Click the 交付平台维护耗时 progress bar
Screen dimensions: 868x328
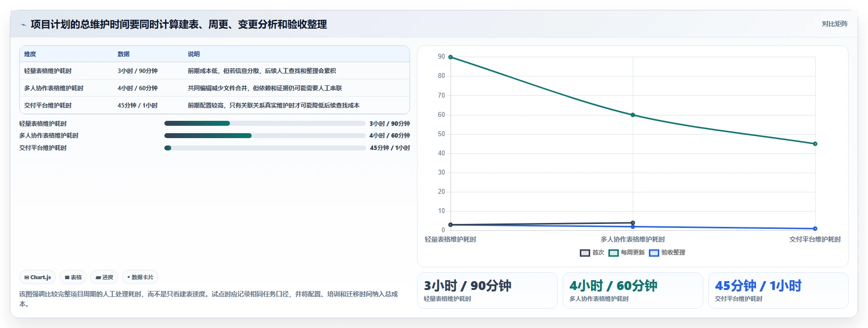(264, 148)
